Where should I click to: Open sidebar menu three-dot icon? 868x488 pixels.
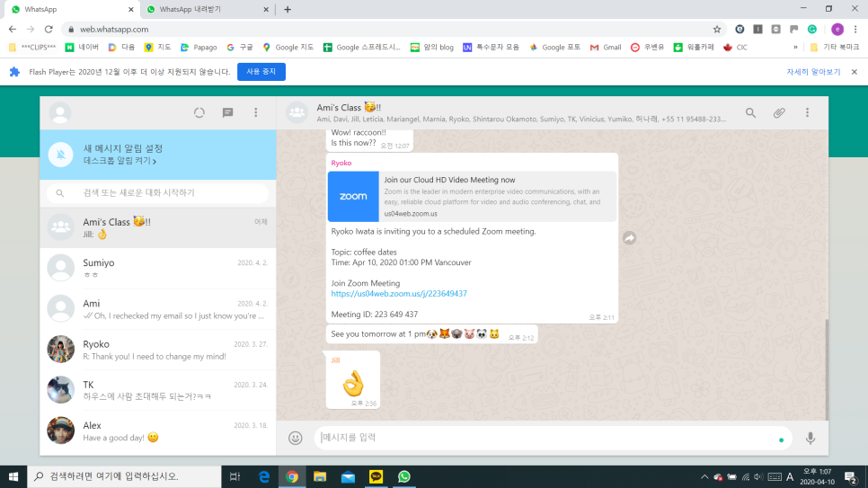point(256,113)
